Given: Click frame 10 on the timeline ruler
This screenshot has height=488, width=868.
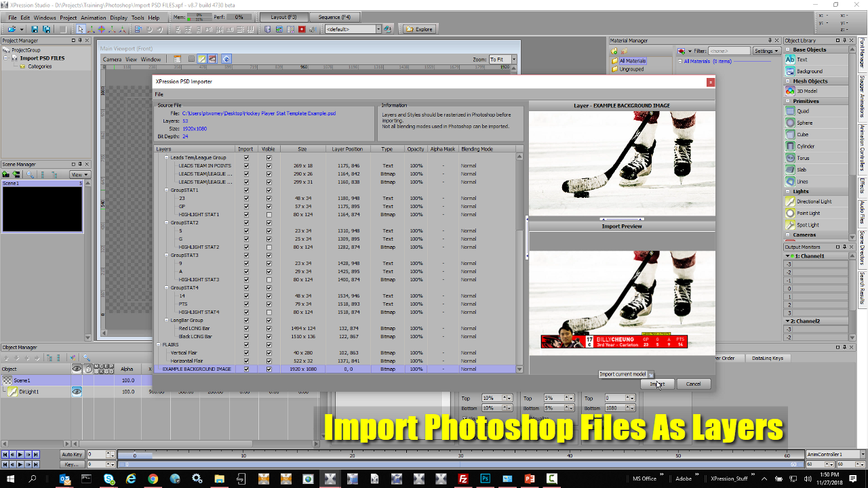Looking at the screenshot, I should tap(243, 455).
